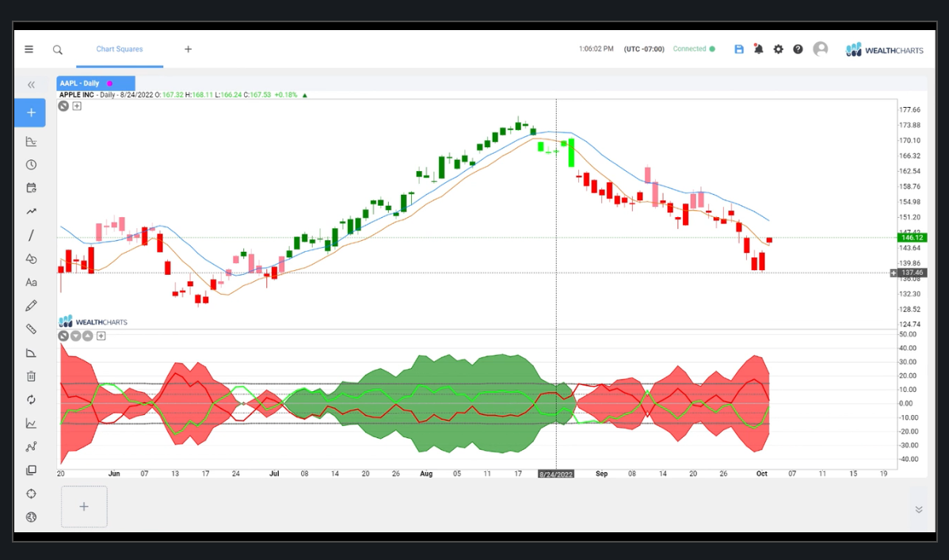Add a new tab with plus
Screen dimensions: 949x560
[188, 49]
